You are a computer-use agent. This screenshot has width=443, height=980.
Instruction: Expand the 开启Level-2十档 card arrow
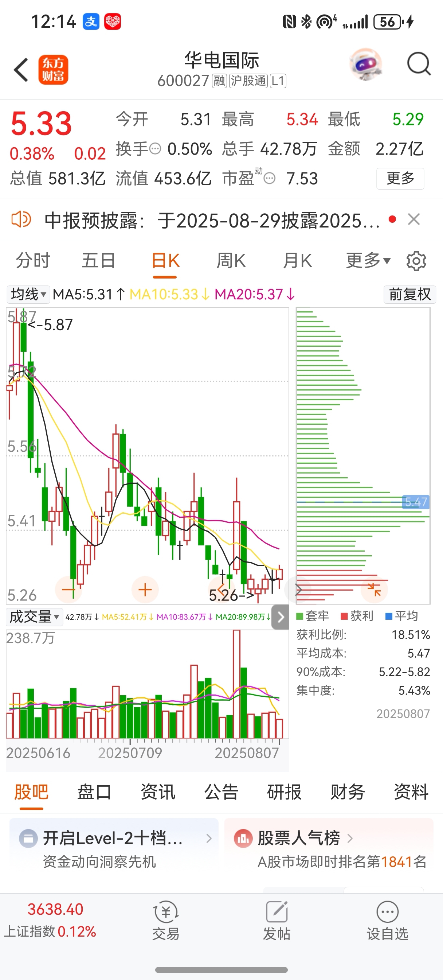208,839
